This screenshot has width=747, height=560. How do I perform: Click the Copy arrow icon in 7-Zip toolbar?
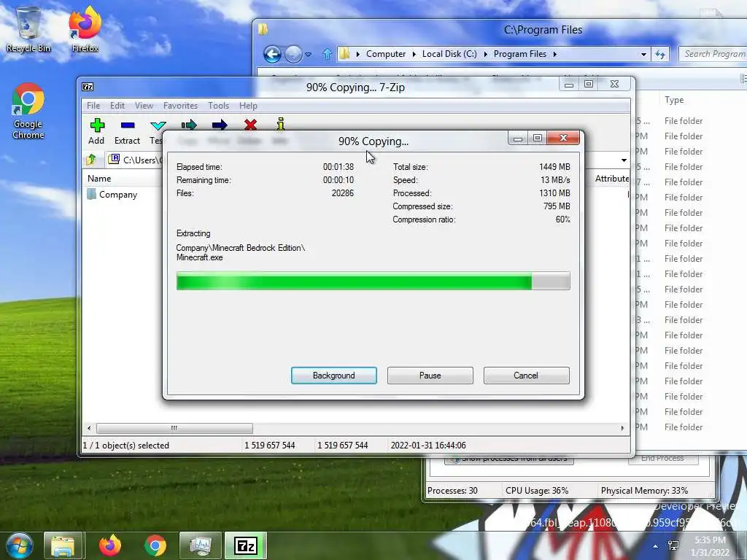[189, 125]
